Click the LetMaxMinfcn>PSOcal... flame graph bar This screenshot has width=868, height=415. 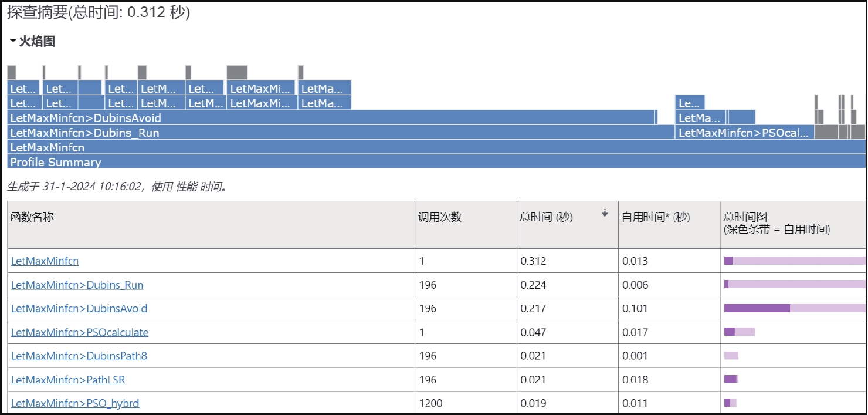pos(744,133)
